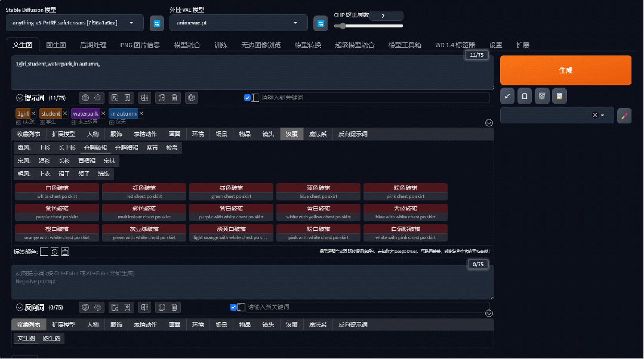The width and height of the screenshot is (644, 359).
Task: Open the Stable Diffusion model dropdown
Action: click(74, 23)
